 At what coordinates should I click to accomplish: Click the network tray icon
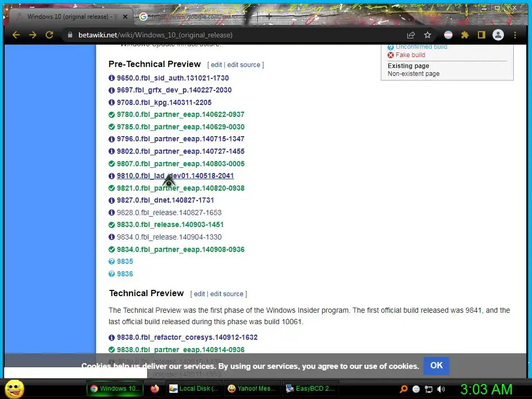428,389
